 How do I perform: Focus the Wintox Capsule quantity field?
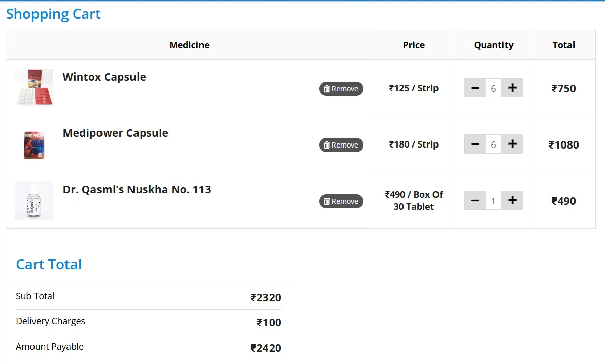[493, 88]
